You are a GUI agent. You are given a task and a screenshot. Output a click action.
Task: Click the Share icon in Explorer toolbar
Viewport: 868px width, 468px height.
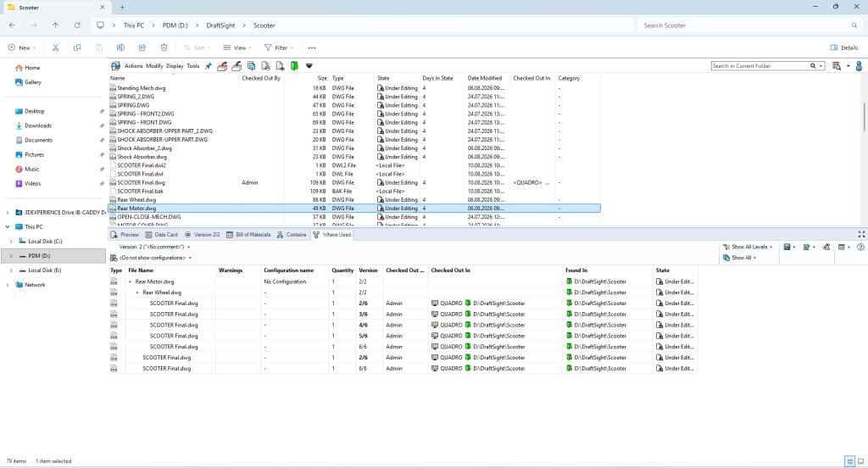coord(142,47)
